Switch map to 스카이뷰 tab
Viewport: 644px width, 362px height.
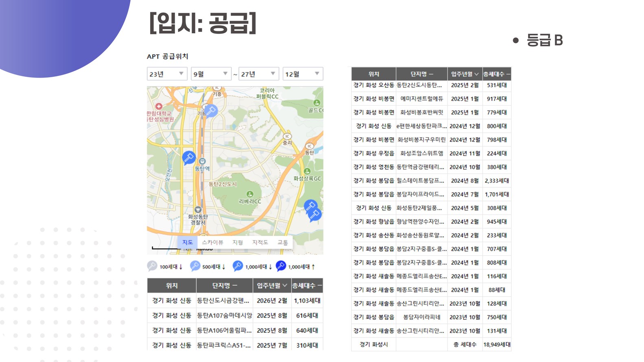tap(212, 242)
